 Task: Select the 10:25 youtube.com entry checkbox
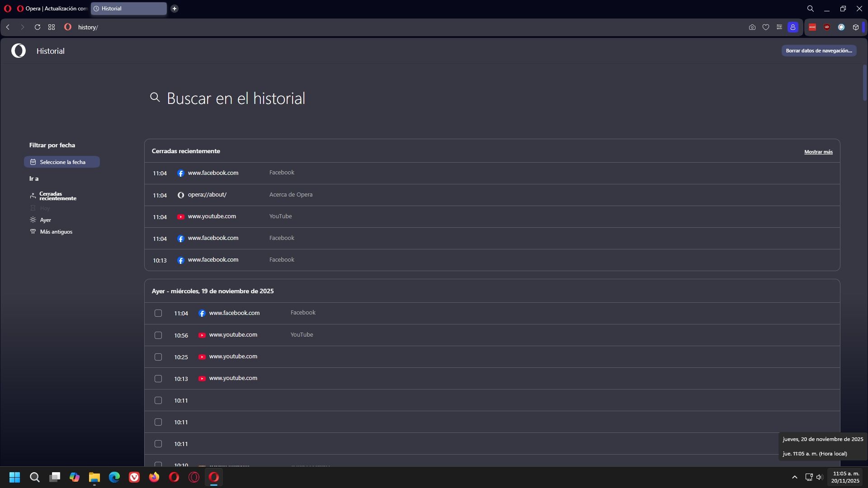158,357
